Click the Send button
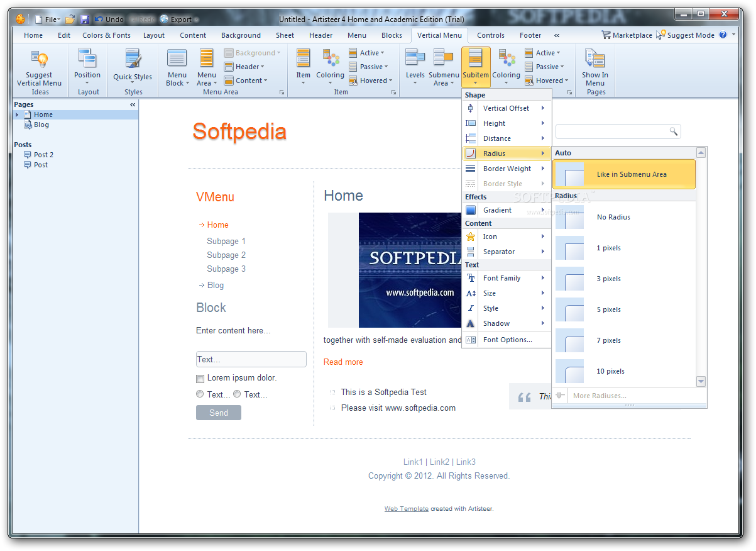Image resolution: width=756 pixels, height=551 pixels. 219,413
